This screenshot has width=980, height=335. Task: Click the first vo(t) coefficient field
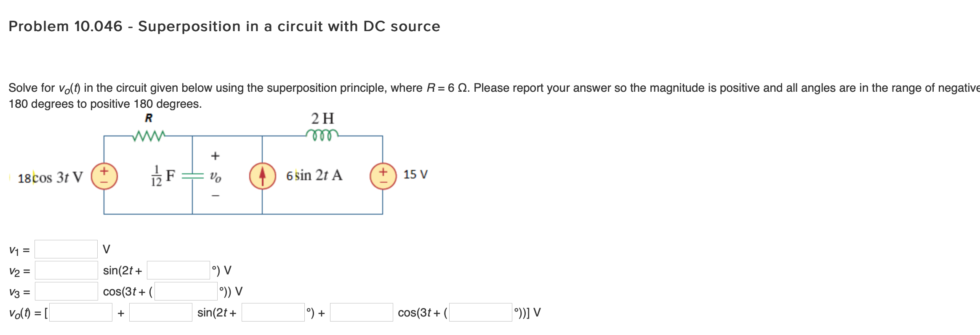tap(80, 313)
